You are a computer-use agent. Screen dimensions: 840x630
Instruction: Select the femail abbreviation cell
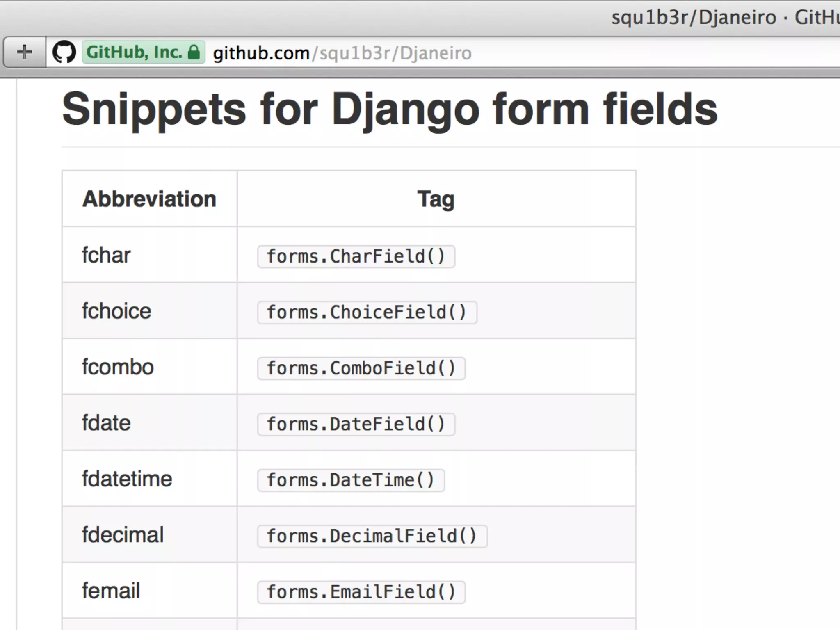click(x=149, y=591)
